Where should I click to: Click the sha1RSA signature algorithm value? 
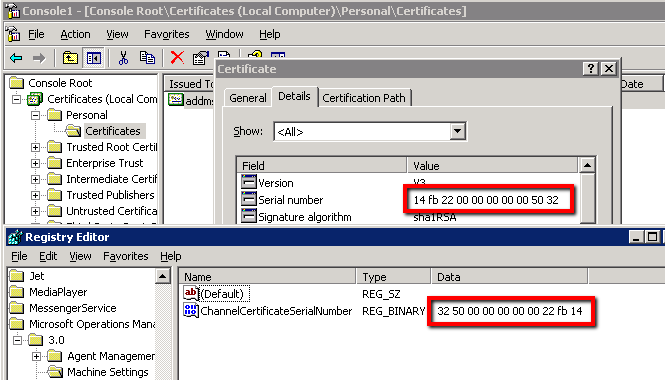click(435, 217)
